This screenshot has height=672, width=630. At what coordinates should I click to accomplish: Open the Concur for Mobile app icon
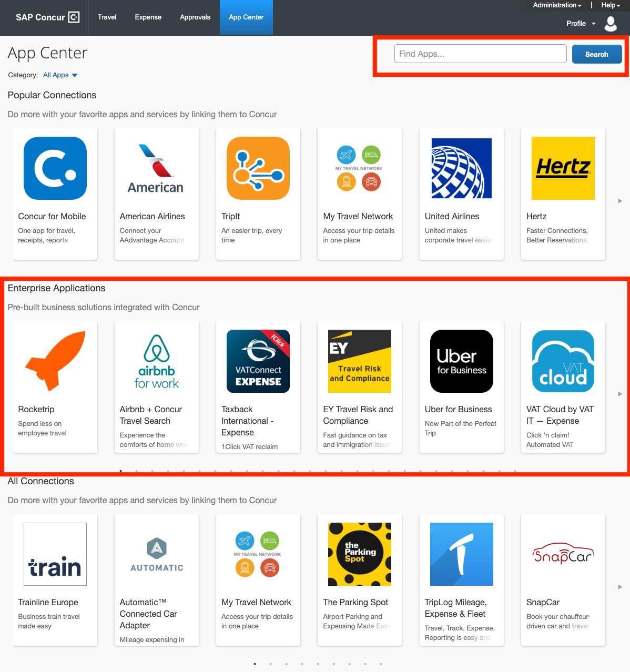pos(55,168)
